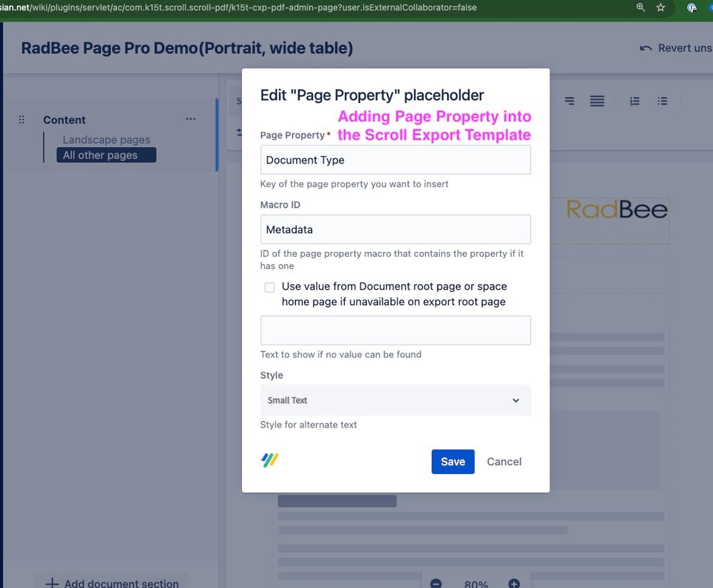
Task: Focus the empty fallback text field
Action: coord(395,330)
